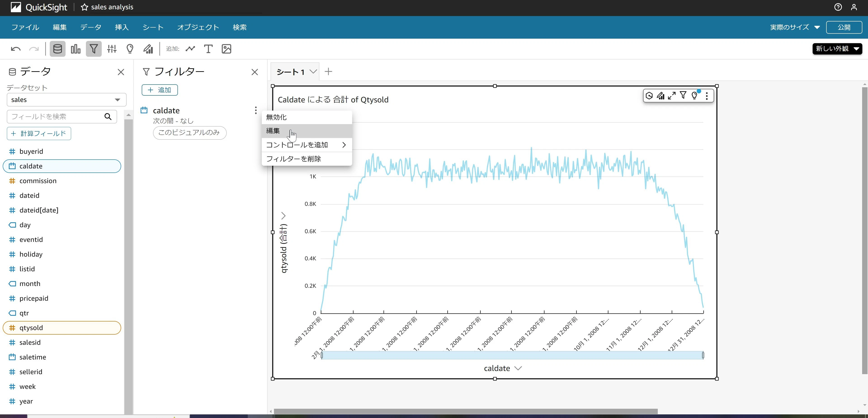Click the horizontal scrollbar under the sheet

[x=466, y=411]
